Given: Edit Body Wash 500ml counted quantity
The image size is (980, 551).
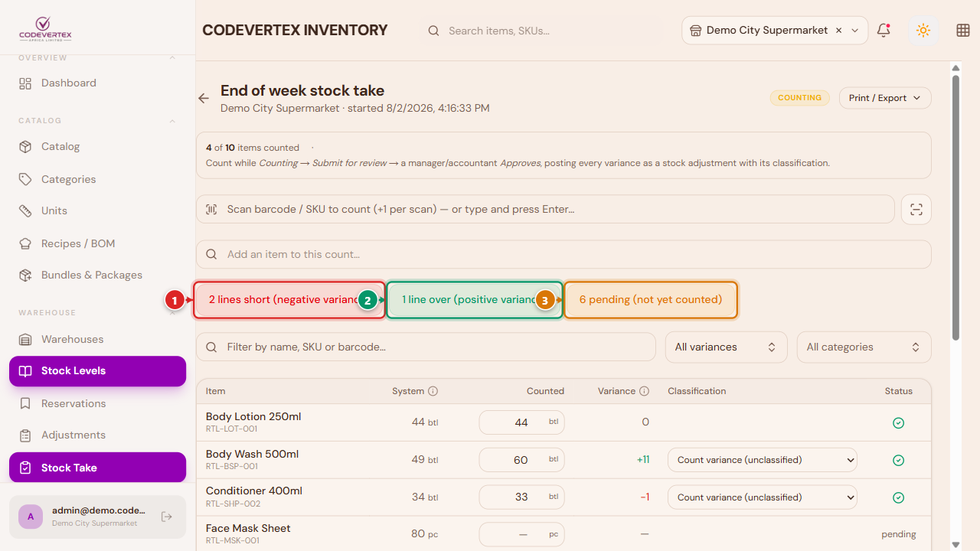Looking at the screenshot, I should point(521,460).
